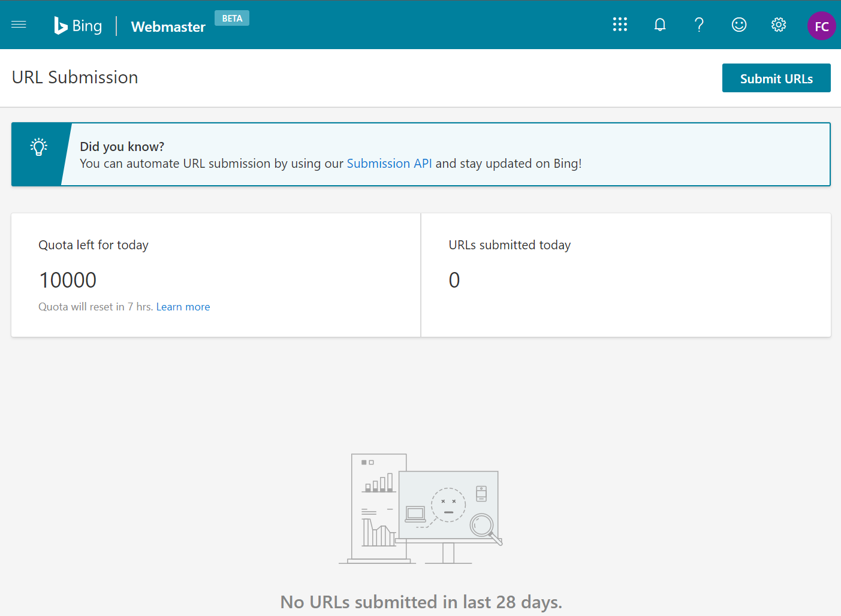Send feedback using the smiley icon
Image resolution: width=841 pixels, height=616 pixels.
click(738, 25)
